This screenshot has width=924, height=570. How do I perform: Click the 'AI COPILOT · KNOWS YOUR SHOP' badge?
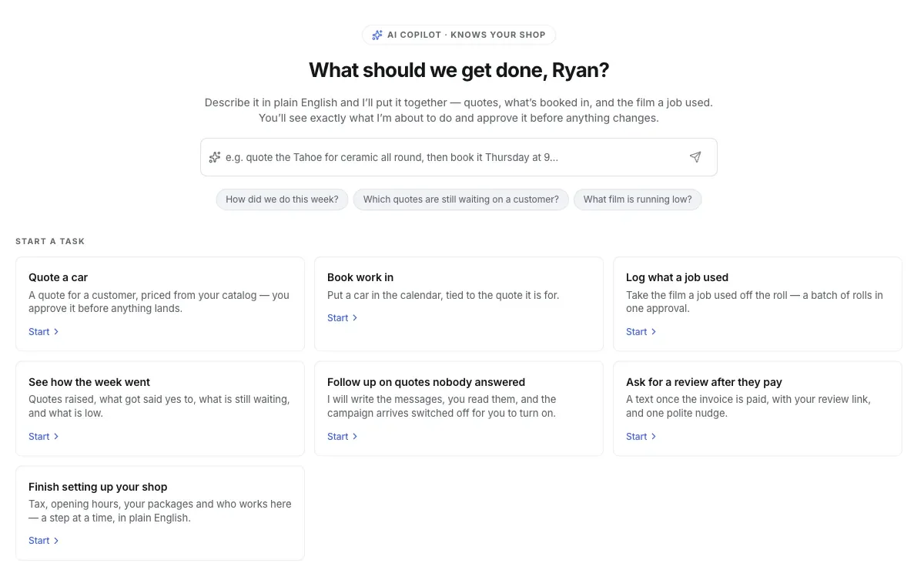tap(459, 35)
